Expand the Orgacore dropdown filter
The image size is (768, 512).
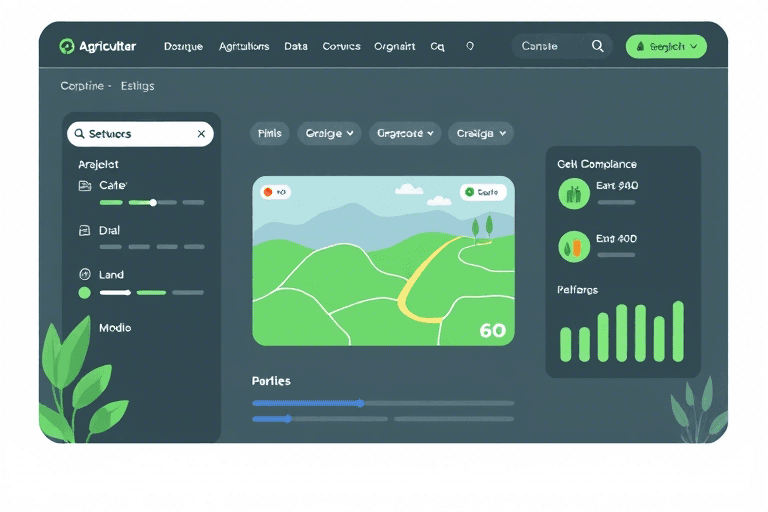[405, 133]
